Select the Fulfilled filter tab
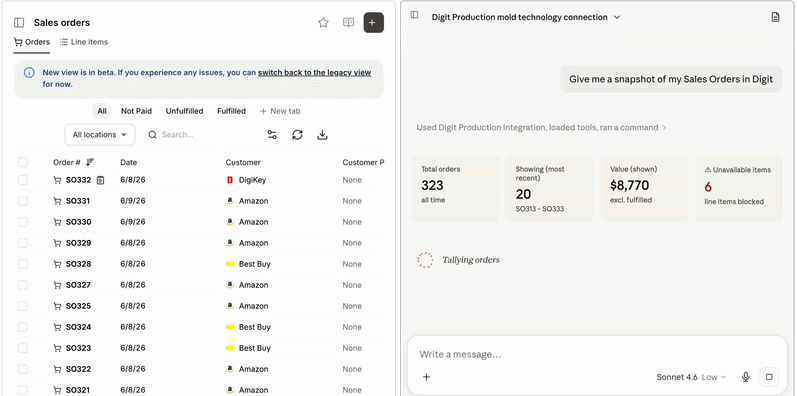 [x=231, y=111]
